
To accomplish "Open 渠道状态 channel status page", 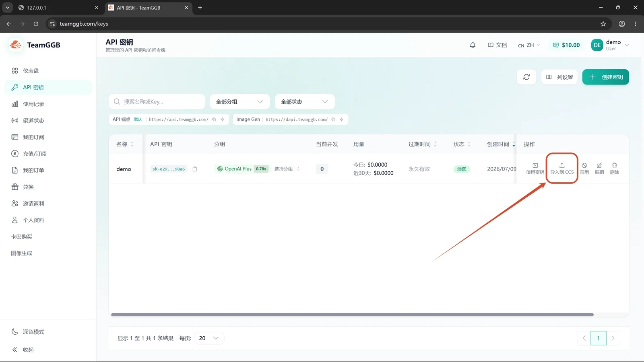I will [48, 121].
